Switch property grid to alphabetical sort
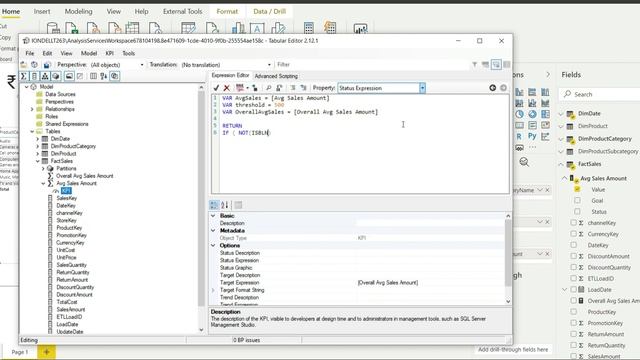The image size is (640, 360). pos(225,205)
